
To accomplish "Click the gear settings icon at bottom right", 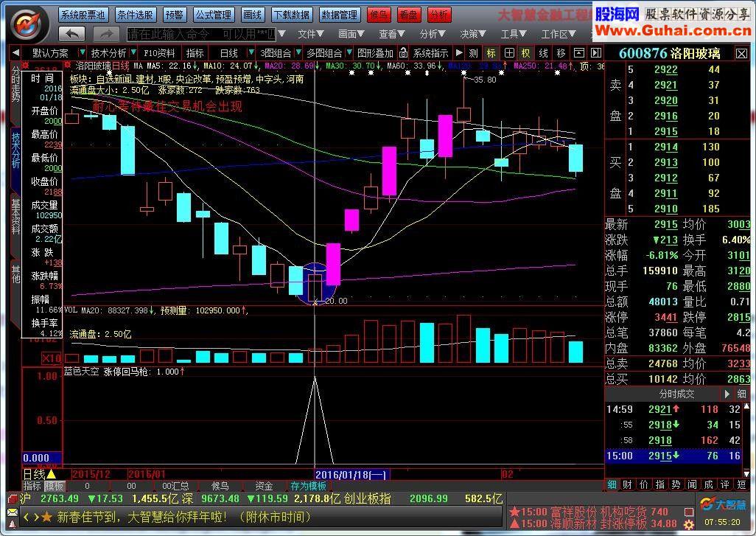I will tap(689, 524).
